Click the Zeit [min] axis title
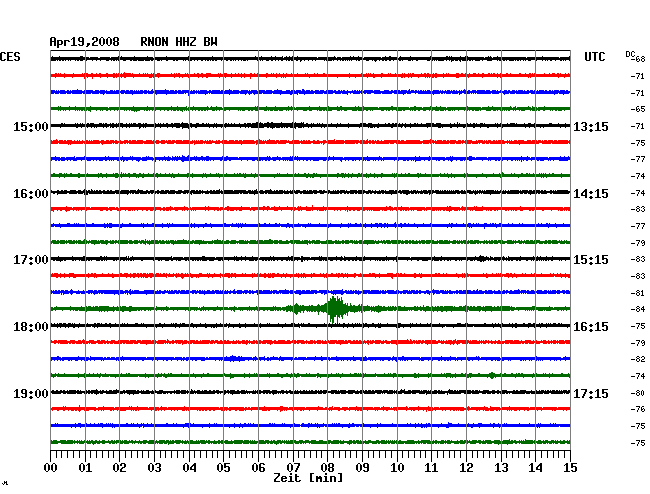This screenshot has width=650, height=494. pos(308,478)
